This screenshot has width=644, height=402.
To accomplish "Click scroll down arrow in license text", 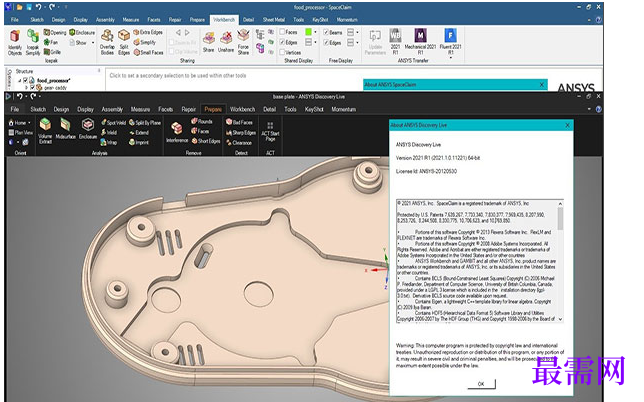I will (x=560, y=319).
